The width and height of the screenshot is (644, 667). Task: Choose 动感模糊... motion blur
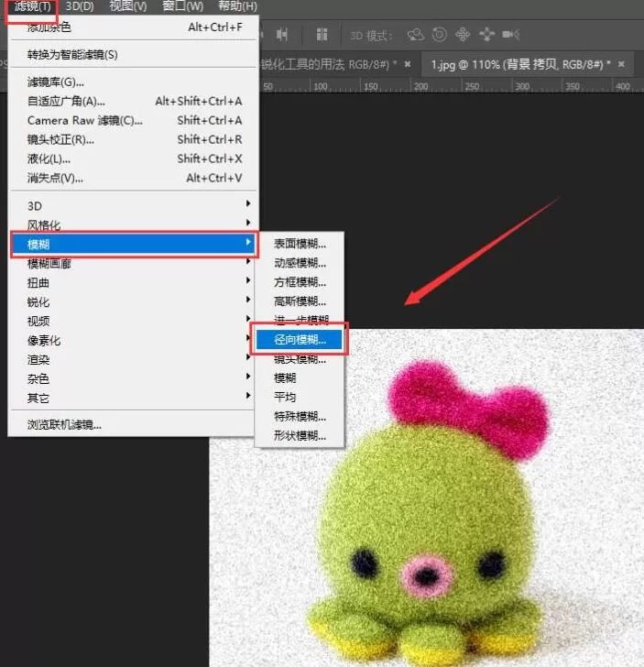pos(300,263)
